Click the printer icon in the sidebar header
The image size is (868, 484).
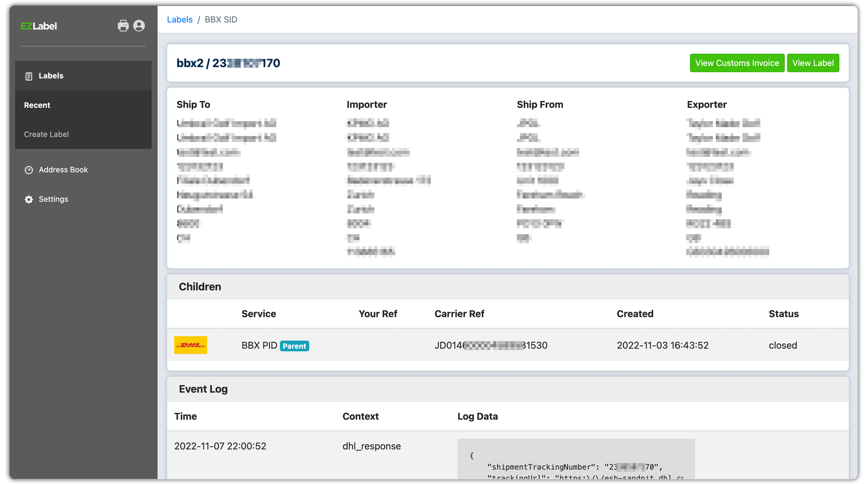point(123,26)
